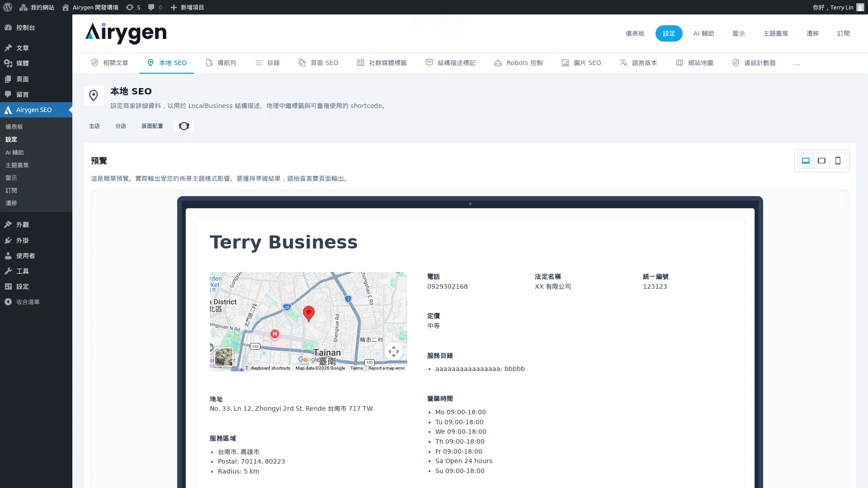Open 主題叢集 submenu in sidebar
868x488 pixels.
tap(36, 165)
